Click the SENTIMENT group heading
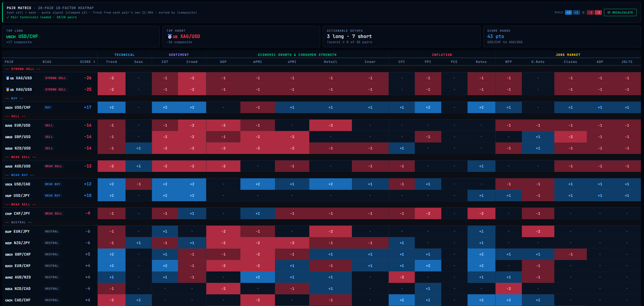This screenshot has width=644, height=306. pos(179,55)
